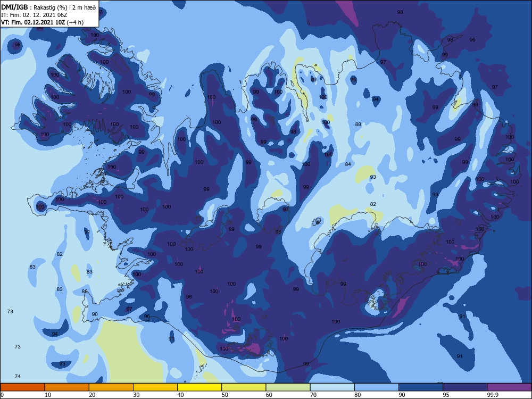This screenshot has width=532, height=399.
Task: Pick the purple above-99.9 legend swatch
Action: [x=509, y=387]
